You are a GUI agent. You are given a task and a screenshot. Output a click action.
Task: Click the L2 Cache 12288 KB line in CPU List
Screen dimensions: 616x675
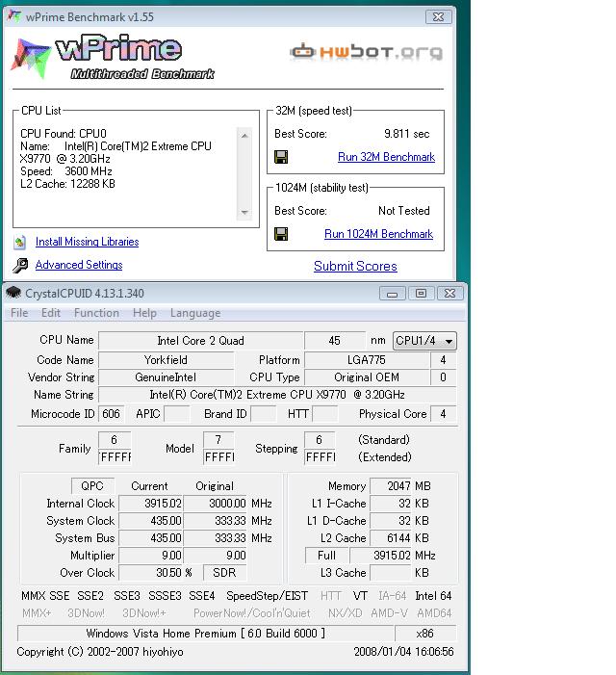pyautogui.click(x=67, y=184)
